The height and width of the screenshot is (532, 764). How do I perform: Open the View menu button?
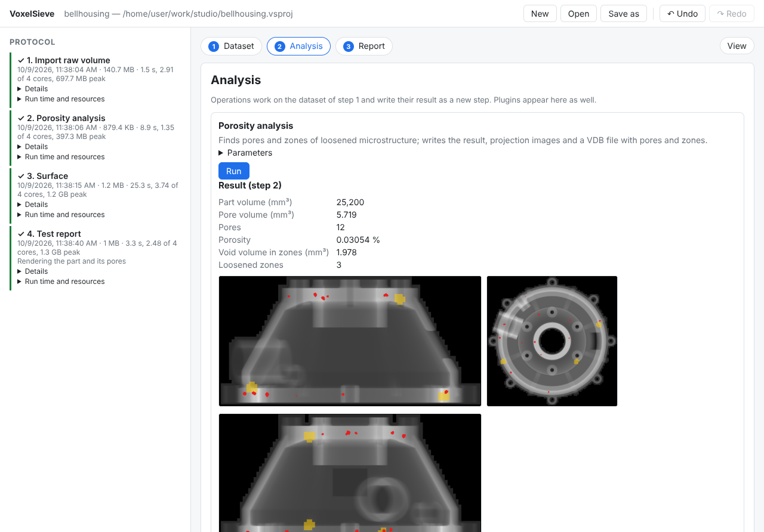pos(737,46)
